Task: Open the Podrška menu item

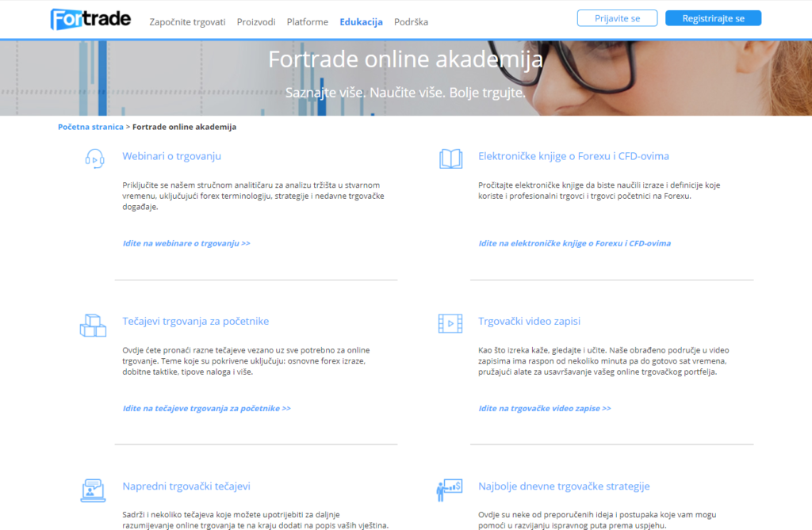Action: 411,22
